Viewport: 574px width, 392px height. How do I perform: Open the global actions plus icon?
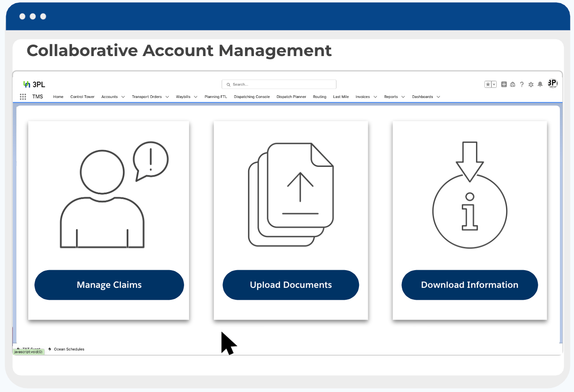click(x=504, y=84)
